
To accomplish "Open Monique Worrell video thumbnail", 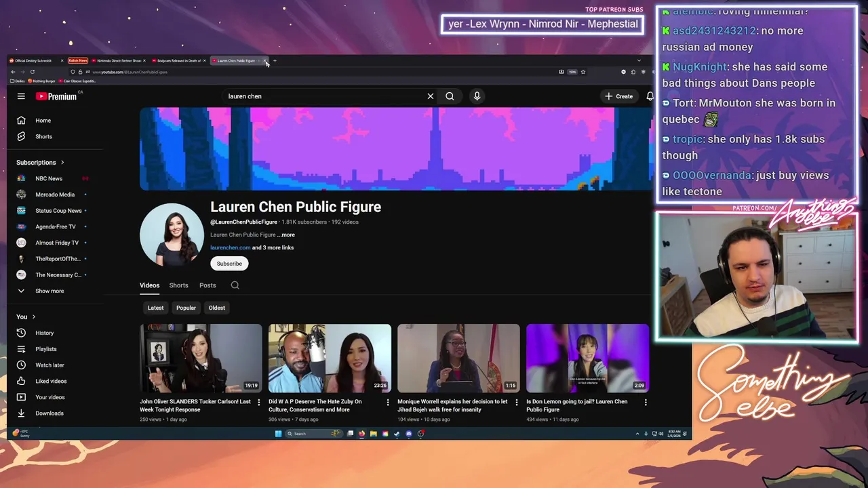I will pyautogui.click(x=458, y=358).
